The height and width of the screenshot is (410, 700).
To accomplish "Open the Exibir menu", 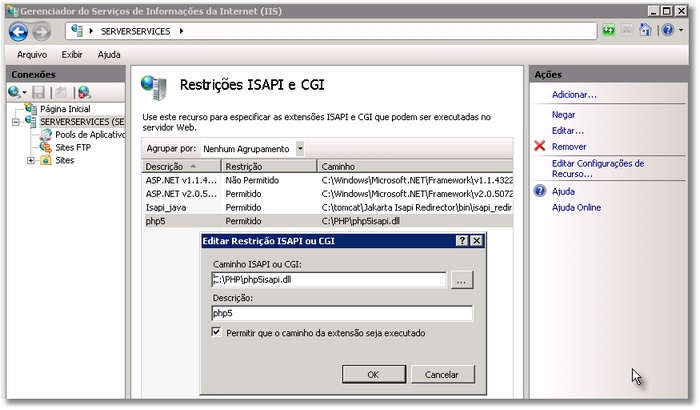I will click(72, 54).
